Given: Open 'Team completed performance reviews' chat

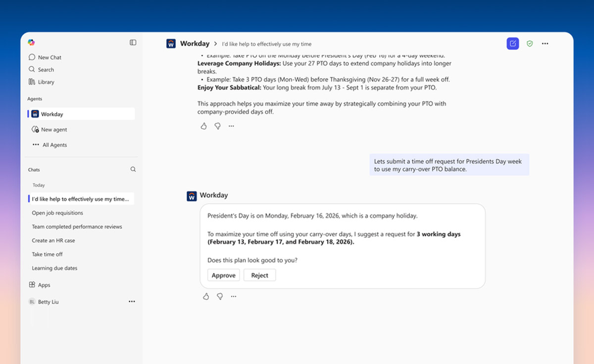Looking at the screenshot, I should pos(77,227).
